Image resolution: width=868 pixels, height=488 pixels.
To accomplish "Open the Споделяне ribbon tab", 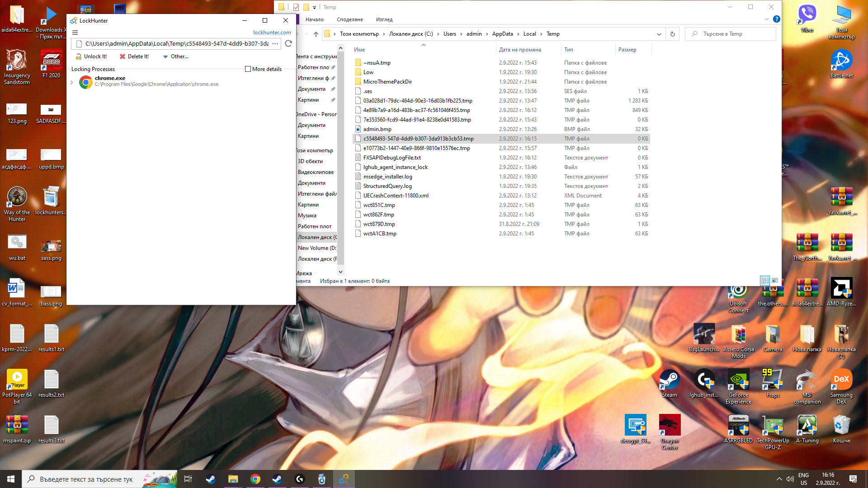I will (350, 19).
